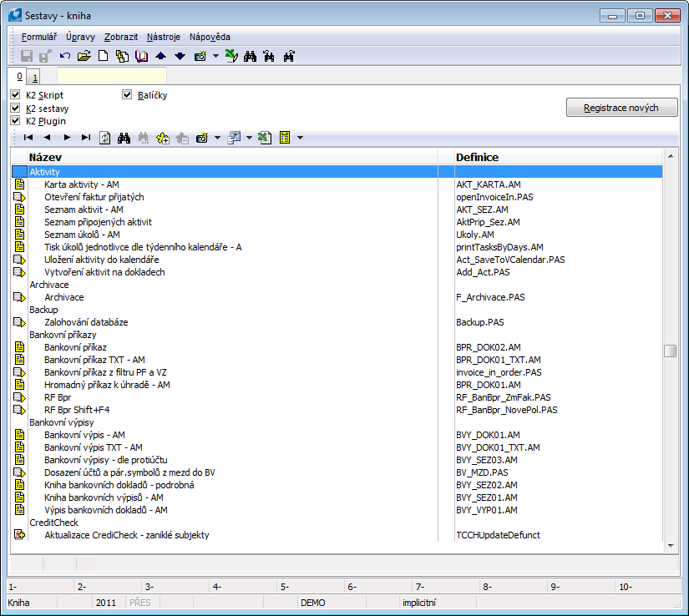Open the Nástroje menu
Viewport: 689px width, 616px height.
pyautogui.click(x=162, y=37)
